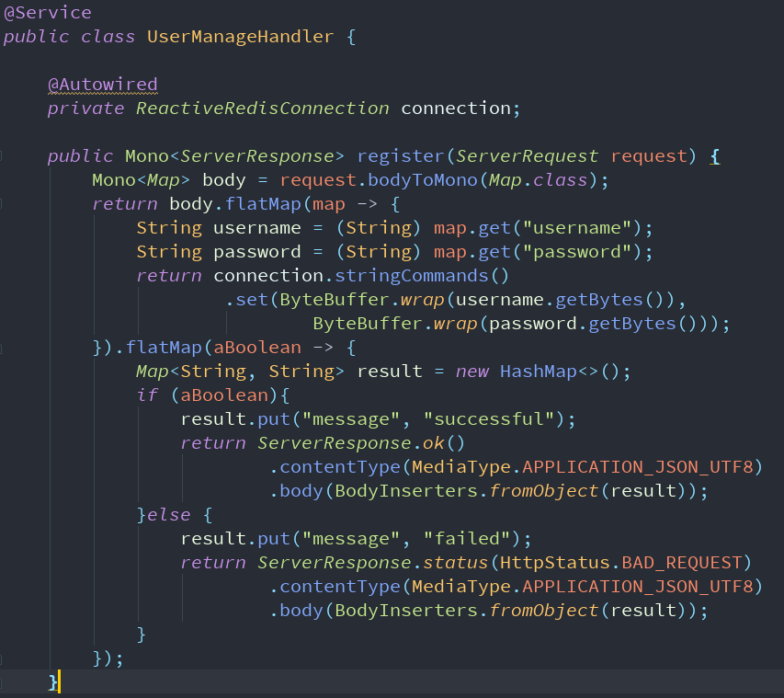Click the request parameter in register signature

[649, 156]
